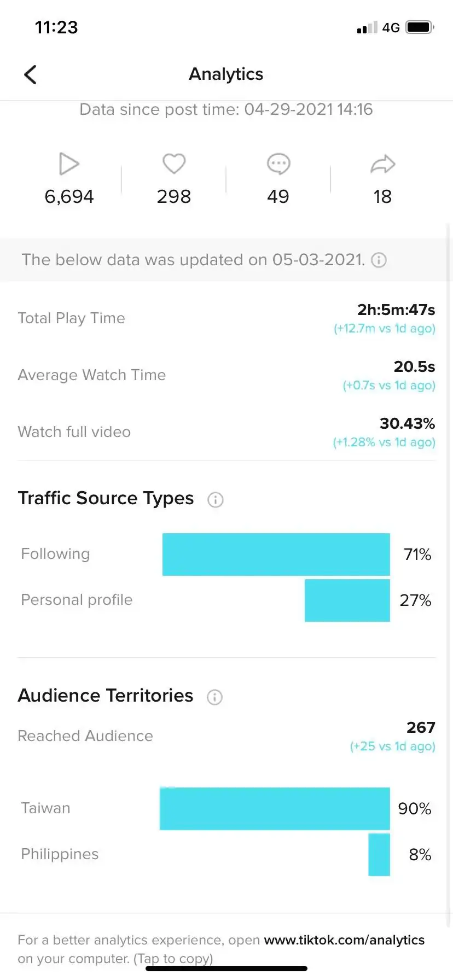
Task: Click the Taiwan audience bar
Action: coord(274,808)
